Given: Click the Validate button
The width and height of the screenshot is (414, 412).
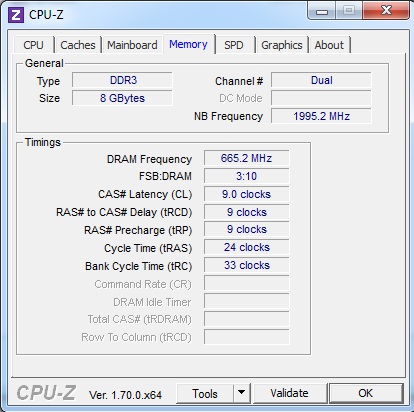Looking at the screenshot, I should point(289,393).
